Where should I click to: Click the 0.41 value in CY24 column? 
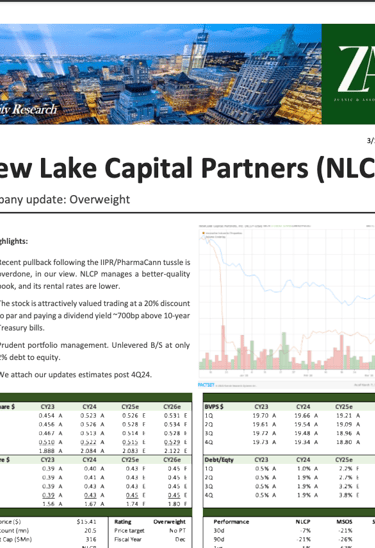pyautogui.click(x=90, y=477)
